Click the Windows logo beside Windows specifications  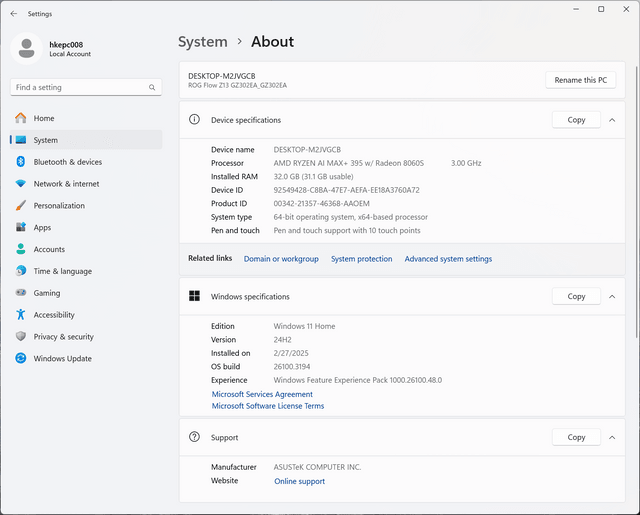tap(194, 296)
